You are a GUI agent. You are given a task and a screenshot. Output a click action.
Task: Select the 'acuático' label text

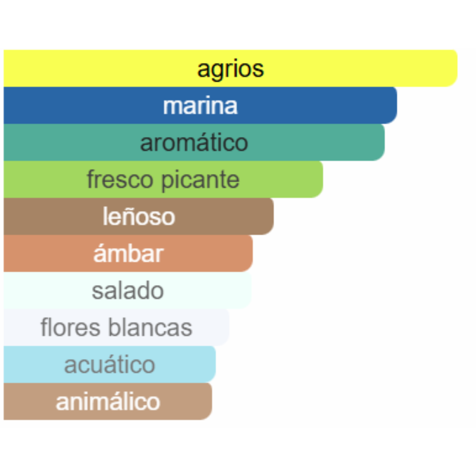110,364
